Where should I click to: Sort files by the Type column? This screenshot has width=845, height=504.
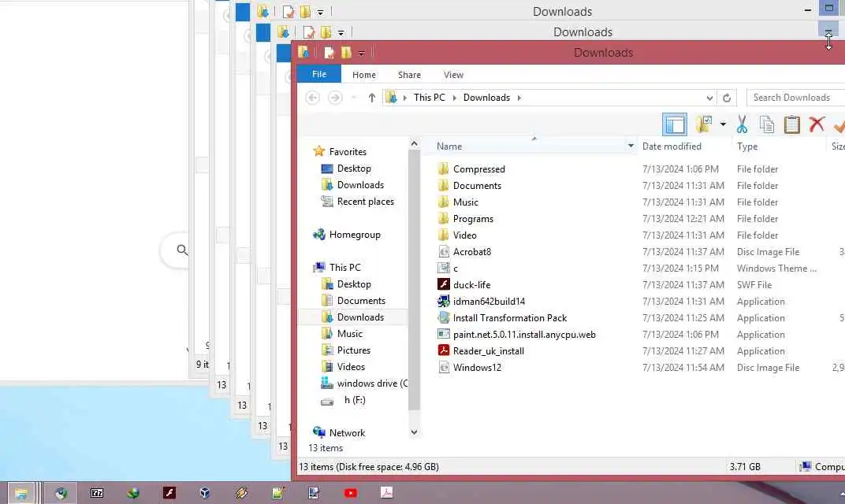click(x=747, y=146)
